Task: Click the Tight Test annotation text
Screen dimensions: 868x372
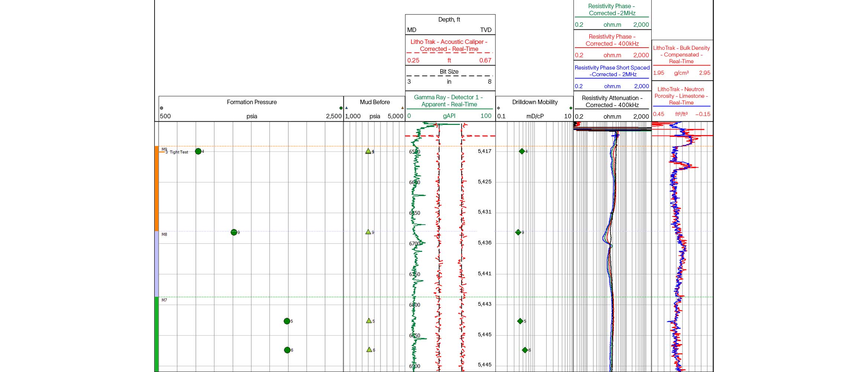Action: (179, 152)
